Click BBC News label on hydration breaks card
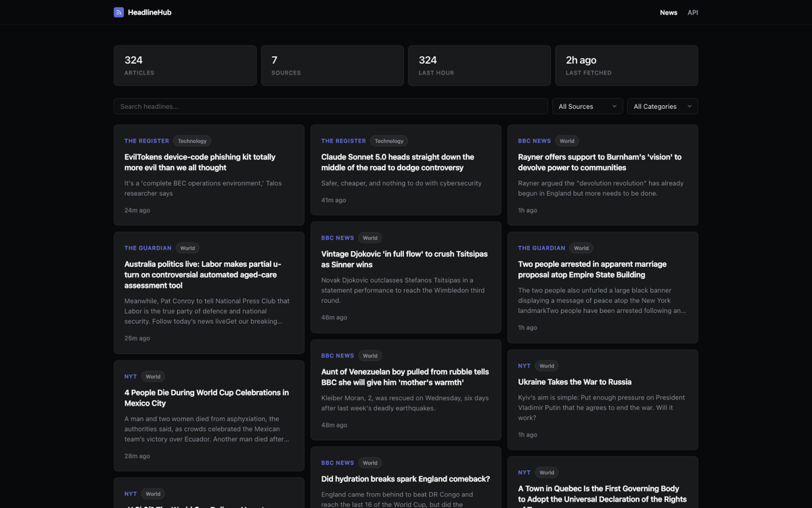Image resolution: width=812 pixels, height=508 pixels. coord(338,463)
